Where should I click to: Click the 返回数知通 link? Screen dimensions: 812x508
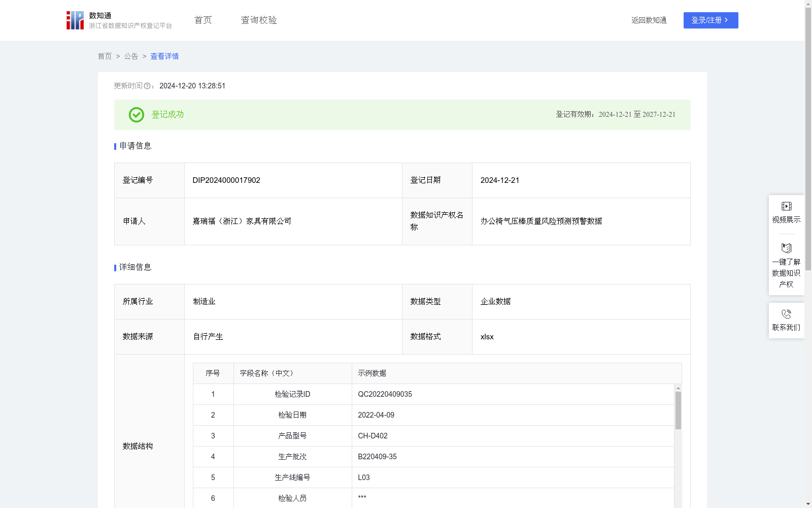click(649, 20)
